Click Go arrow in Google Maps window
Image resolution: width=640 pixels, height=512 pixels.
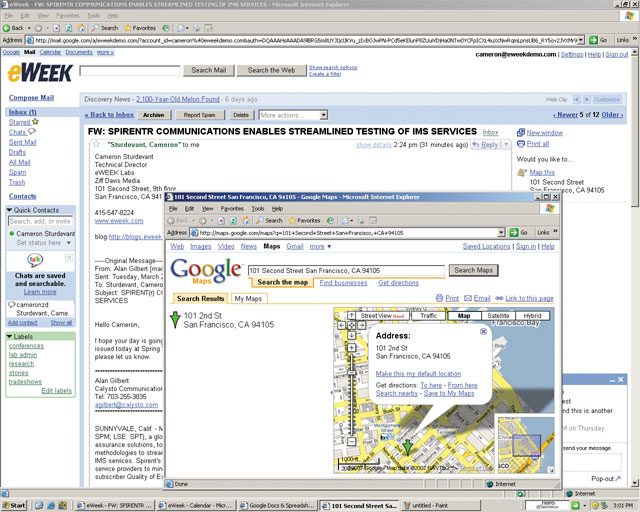pos(513,233)
